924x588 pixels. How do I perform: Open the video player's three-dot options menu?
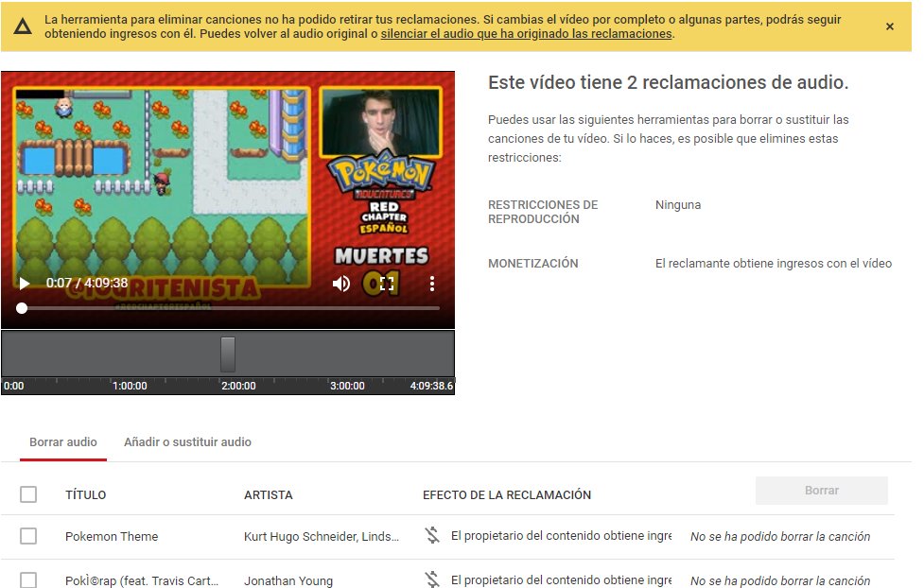[432, 284]
